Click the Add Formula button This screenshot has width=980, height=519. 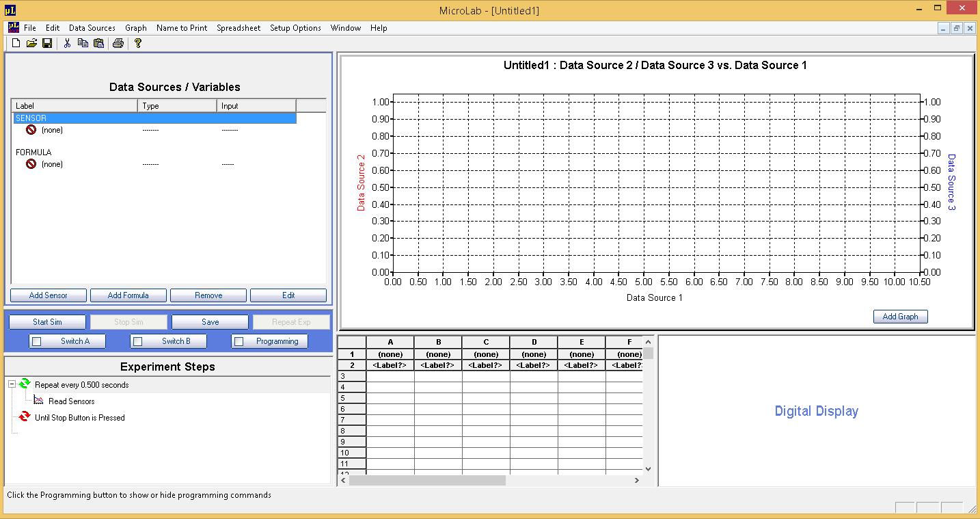[x=128, y=295]
